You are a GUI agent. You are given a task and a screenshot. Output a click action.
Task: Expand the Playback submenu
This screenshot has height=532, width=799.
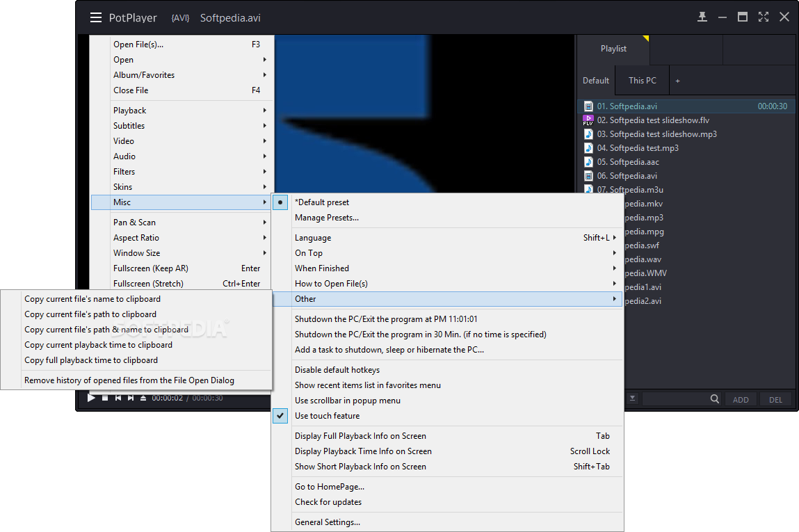pyautogui.click(x=180, y=111)
